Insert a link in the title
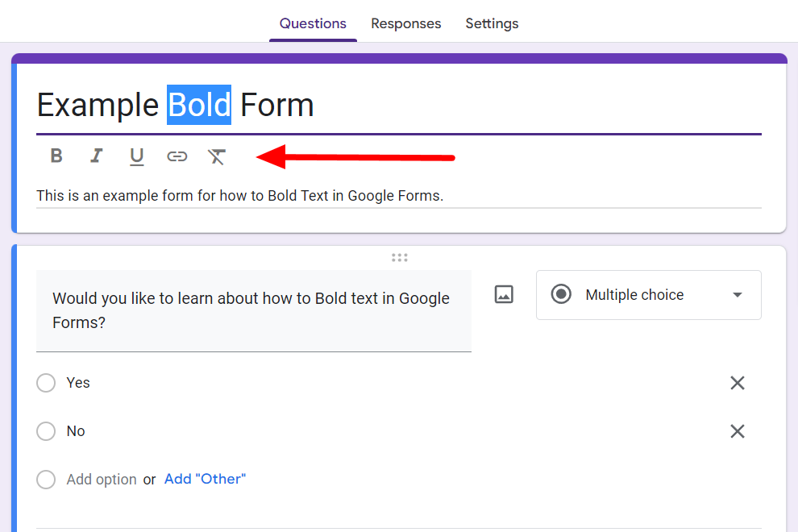This screenshot has width=798, height=532. coord(177,156)
